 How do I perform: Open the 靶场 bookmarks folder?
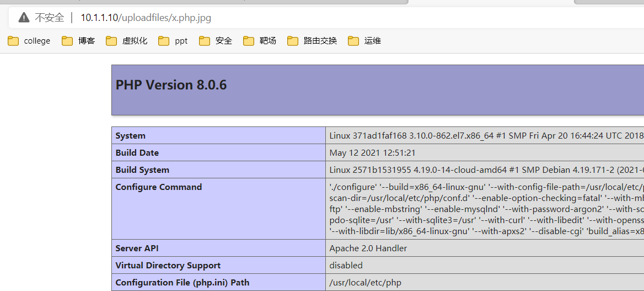pyautogui.click(x=260, y=41)
